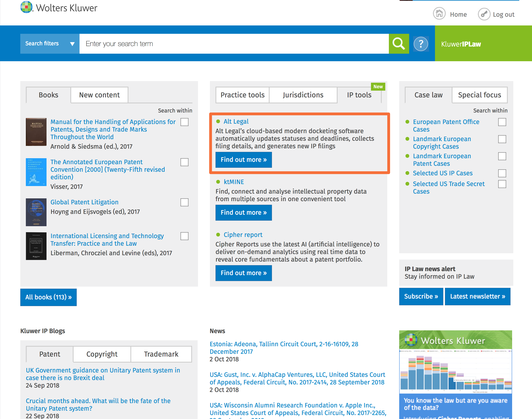Open the question mark help icon
This screenshot has height=419, width=532.
(421, 44)
